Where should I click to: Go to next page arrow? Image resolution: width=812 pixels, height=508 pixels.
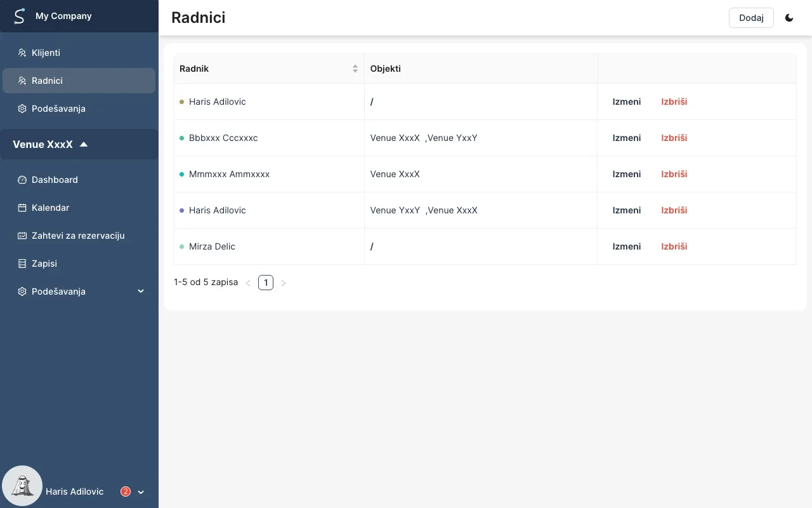click(284, 283)
